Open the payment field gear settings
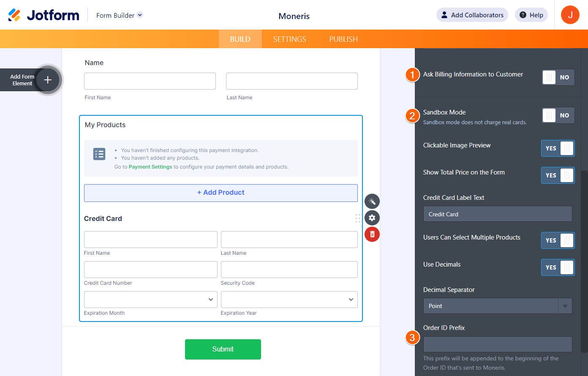This screenshot has width=588, height=376. point(372,218)
